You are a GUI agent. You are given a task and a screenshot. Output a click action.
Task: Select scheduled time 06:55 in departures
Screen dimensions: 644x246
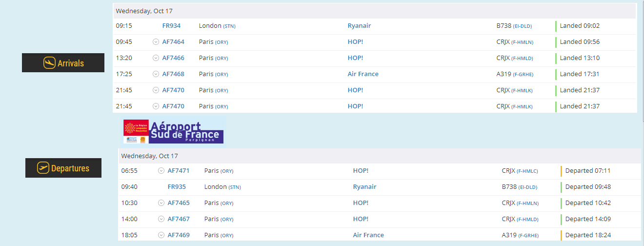129,171
